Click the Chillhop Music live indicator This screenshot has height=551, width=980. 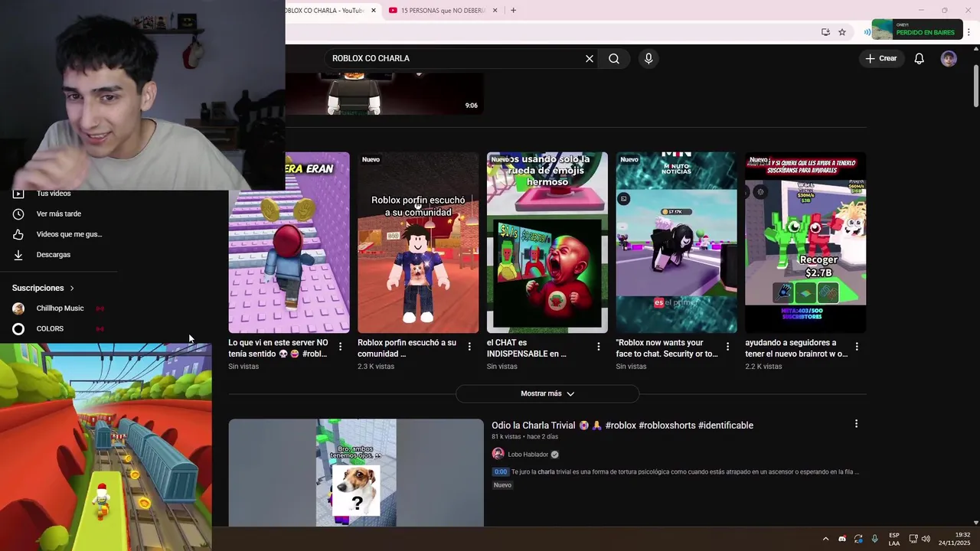(100, 308)
